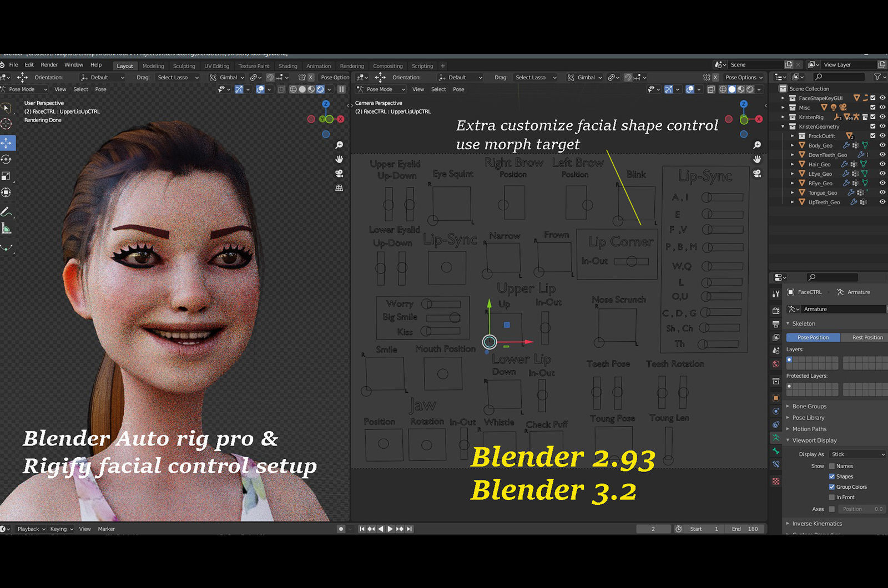Open Bone properties tab
888x588 pixels.
(776, 451)
